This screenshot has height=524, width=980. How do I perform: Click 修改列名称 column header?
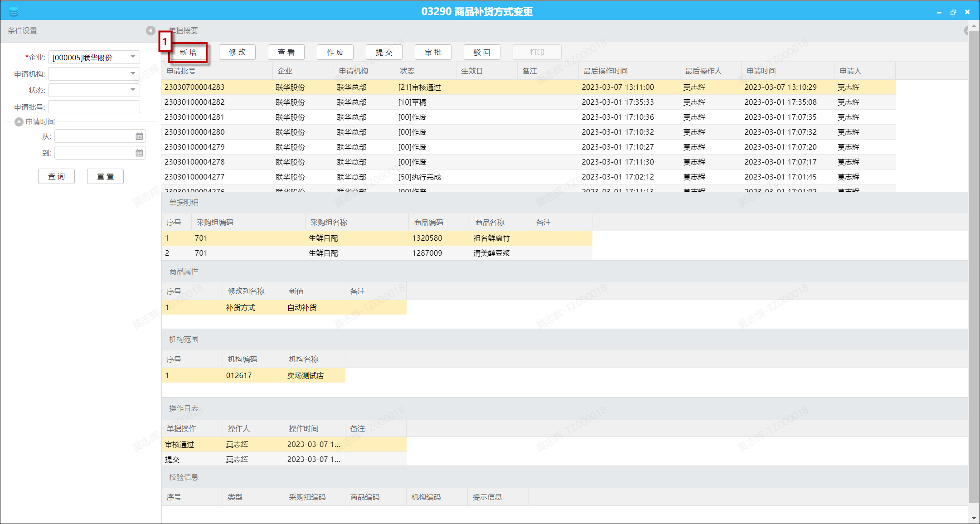[253, 291]
